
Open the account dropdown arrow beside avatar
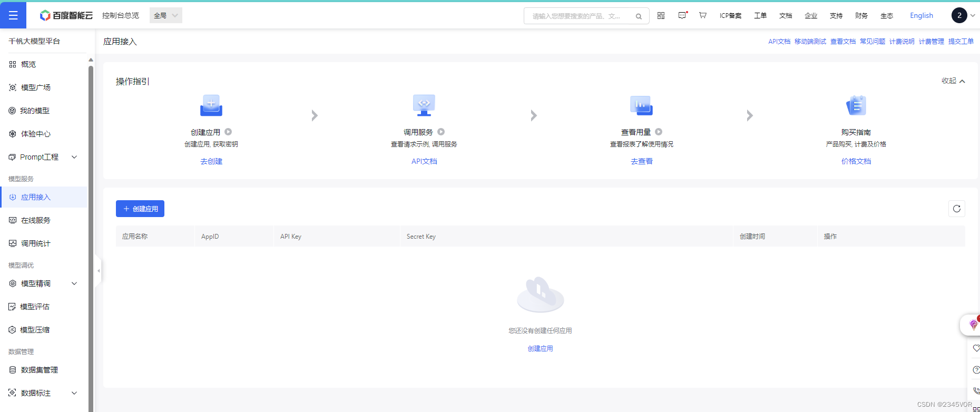973,16
